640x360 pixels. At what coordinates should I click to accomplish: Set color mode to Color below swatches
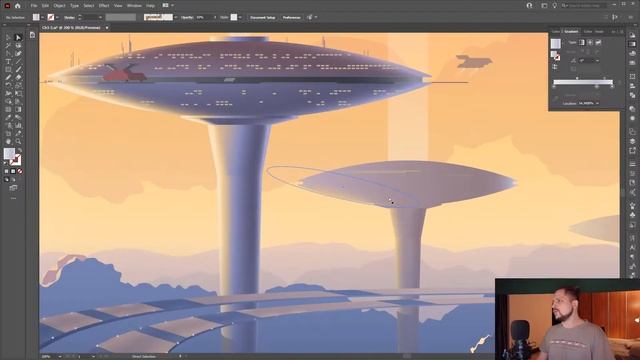(6, 171)
